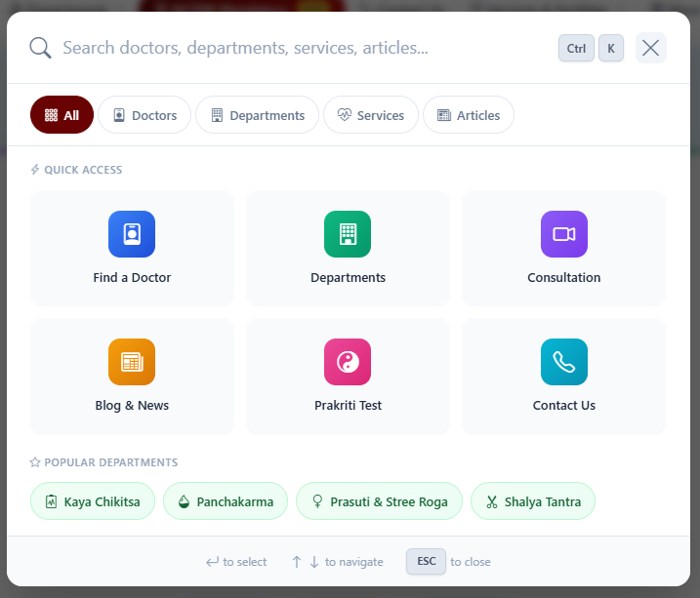Open the pink Prakriti Test yin-yang icon

point(348,362)
